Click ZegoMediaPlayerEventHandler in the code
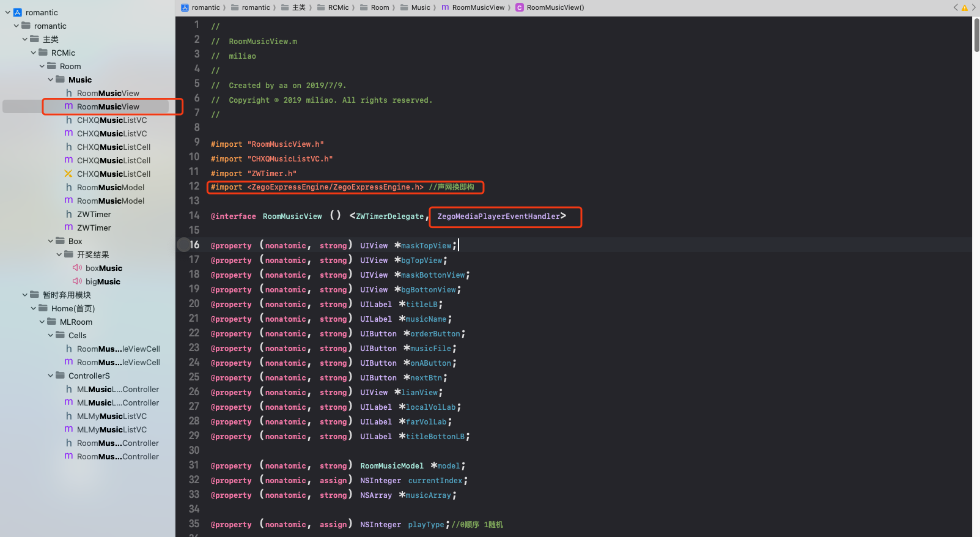The width and height of the screenshot is (980, 537). pos(498,217)
